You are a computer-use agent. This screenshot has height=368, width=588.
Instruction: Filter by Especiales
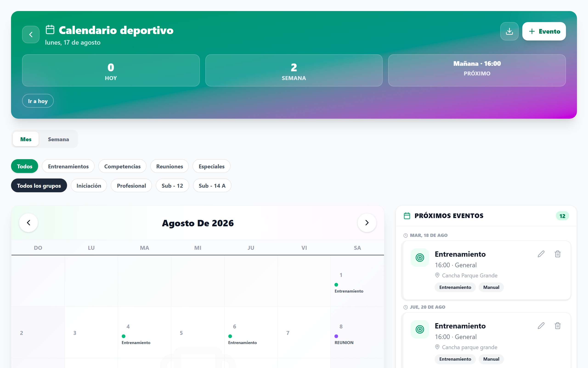pos(212,166)
